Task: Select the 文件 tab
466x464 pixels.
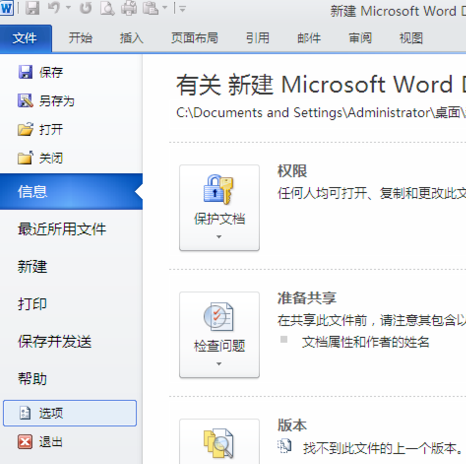Action: click(25, 38)
